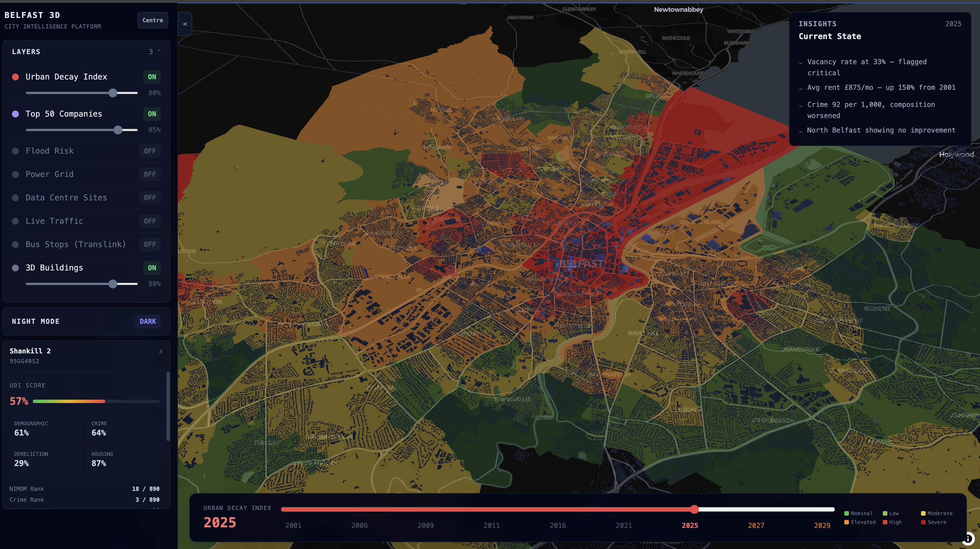
Task: Click the purple Top 50 Companies dot
Action: coord(16,114)
